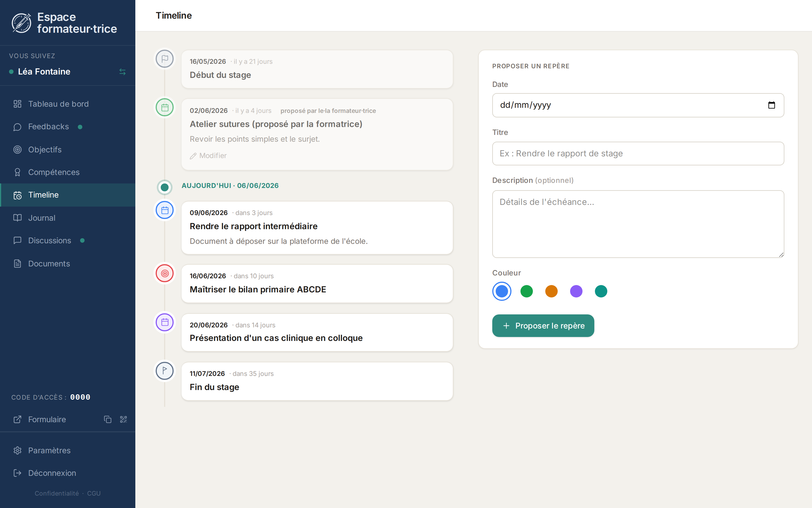Open the Compétences page
The width and height of the screenshot is (812, 508).
[67, 172]
